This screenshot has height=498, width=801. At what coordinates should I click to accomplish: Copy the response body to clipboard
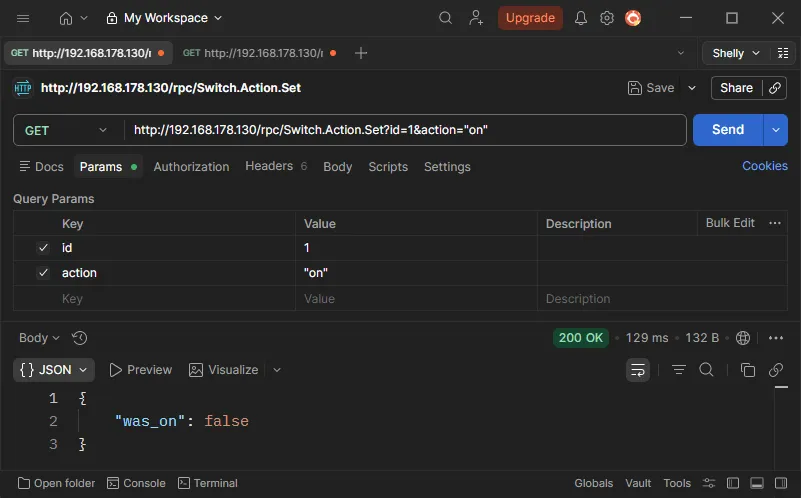tap(747, 370)
